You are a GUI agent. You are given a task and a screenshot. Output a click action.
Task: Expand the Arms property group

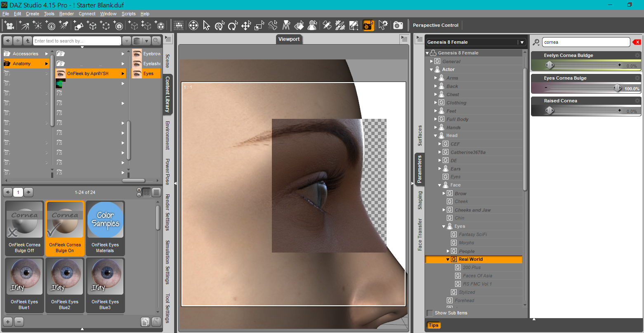click(436, 78)
